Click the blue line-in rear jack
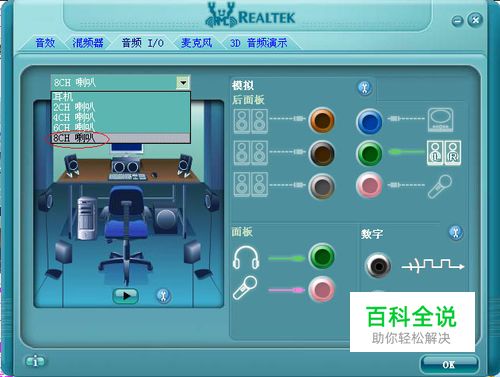Screen dimensions: 500x377 coord(369,121)
